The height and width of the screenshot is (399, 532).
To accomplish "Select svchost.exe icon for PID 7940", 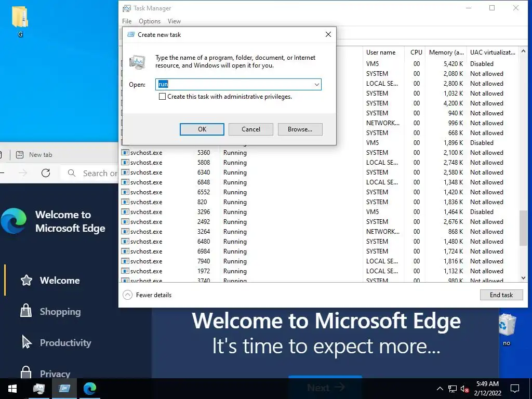I will click(125, 261).
